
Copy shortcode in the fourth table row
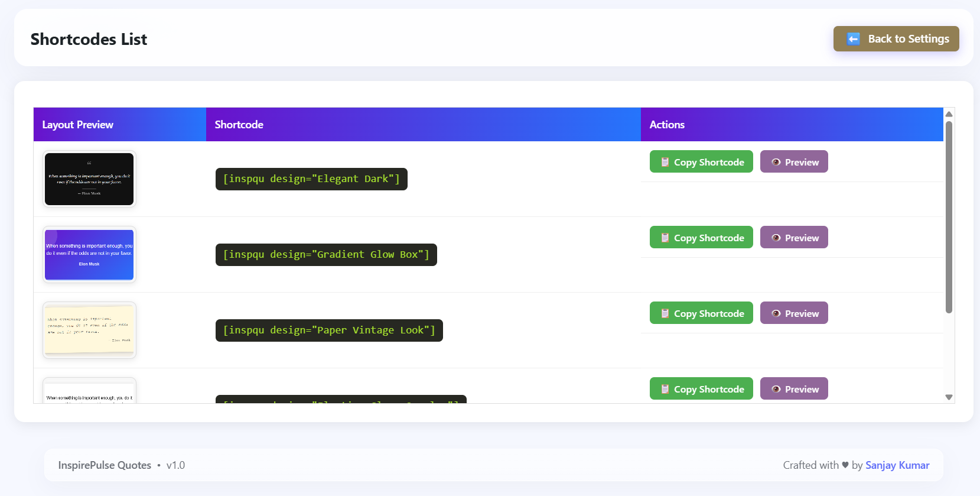coord(701,389)
